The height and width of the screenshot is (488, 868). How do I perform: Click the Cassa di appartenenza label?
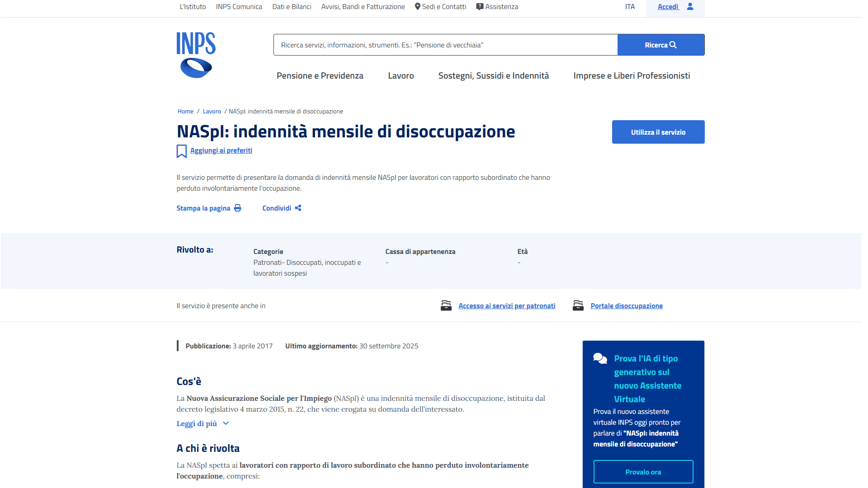420,252
